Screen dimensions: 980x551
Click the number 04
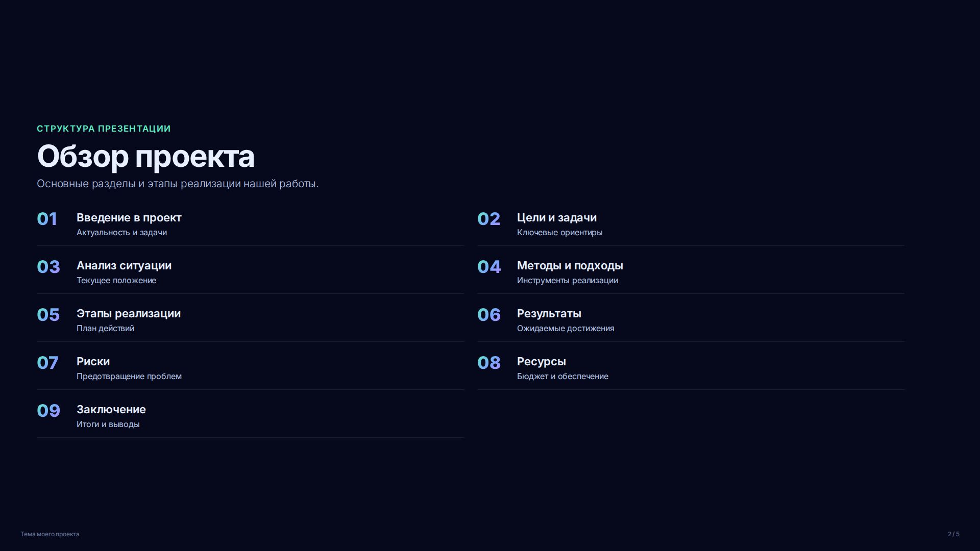(x=489, y=267)
